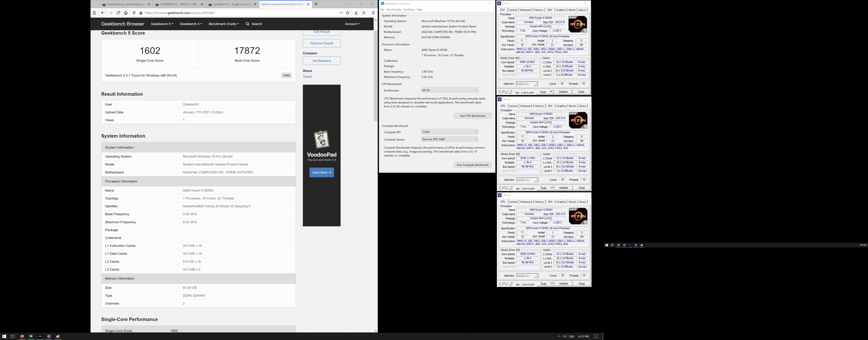Click the magnifier Search icon on Geekbench navbar
Viewport: 868px width, 340px height.
click(248, 24)
